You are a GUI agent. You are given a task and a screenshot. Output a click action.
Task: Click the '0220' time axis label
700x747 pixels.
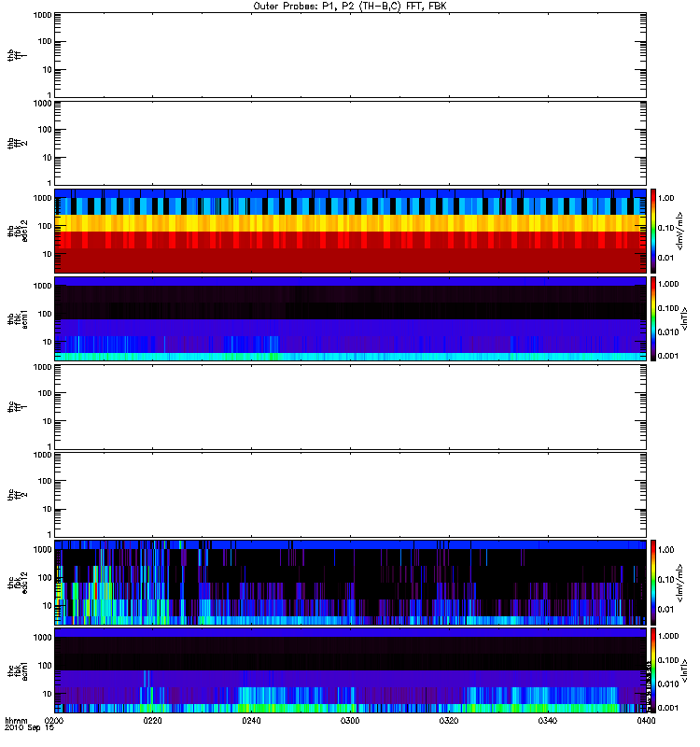[152, 721]
